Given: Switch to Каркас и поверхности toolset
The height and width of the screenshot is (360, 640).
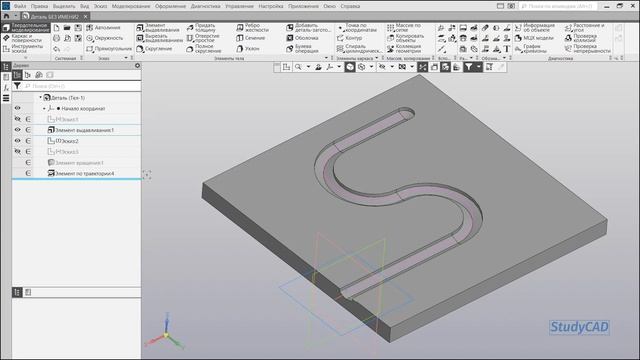Looking at the screenshot, I should [25, 38].
